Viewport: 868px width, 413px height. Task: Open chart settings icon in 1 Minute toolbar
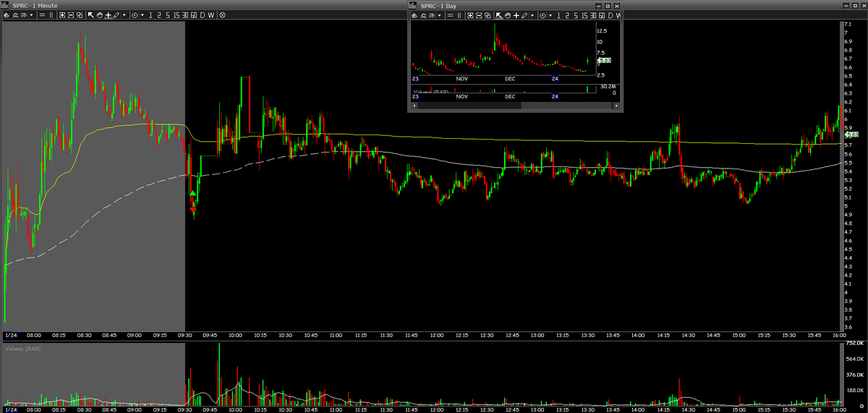[x=24, y=14]
